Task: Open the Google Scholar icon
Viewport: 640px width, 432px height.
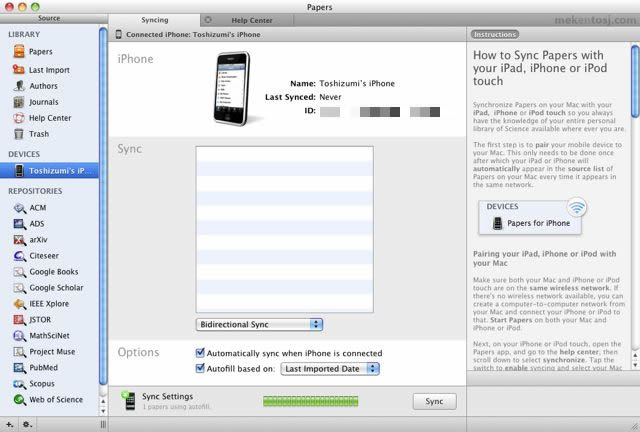Action: point(20,288)
